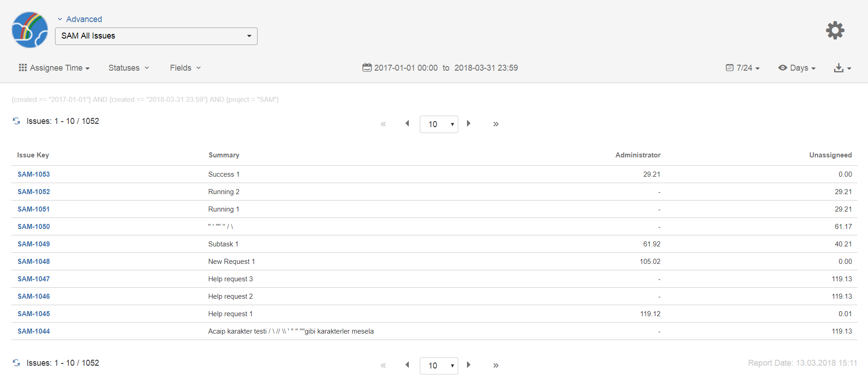Open calendar date range picker
Screen dimensions: 868x385
[367, 68]
